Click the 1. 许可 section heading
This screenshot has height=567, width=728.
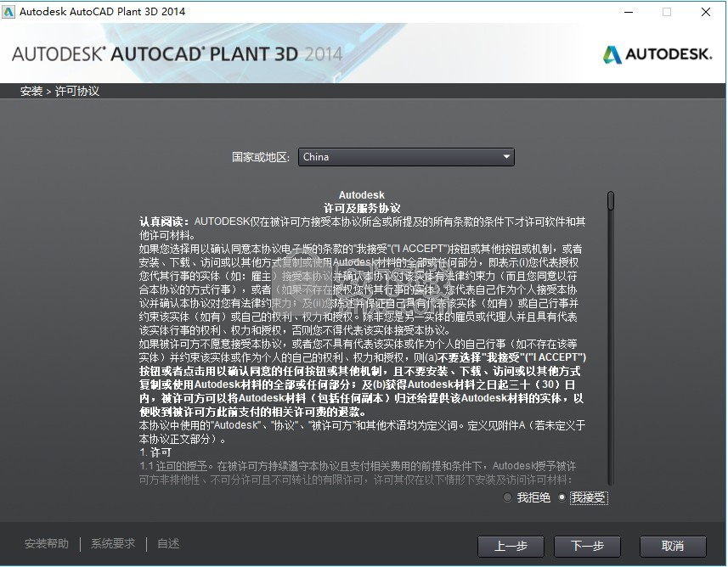(155, 452)
